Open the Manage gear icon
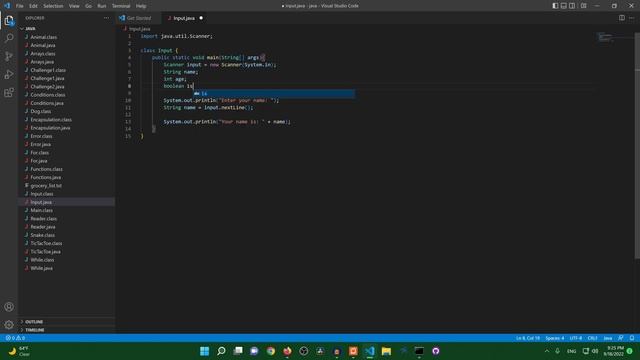Image resolution: width=640 pixels, height=360 pixels. [x=9, y=325]
